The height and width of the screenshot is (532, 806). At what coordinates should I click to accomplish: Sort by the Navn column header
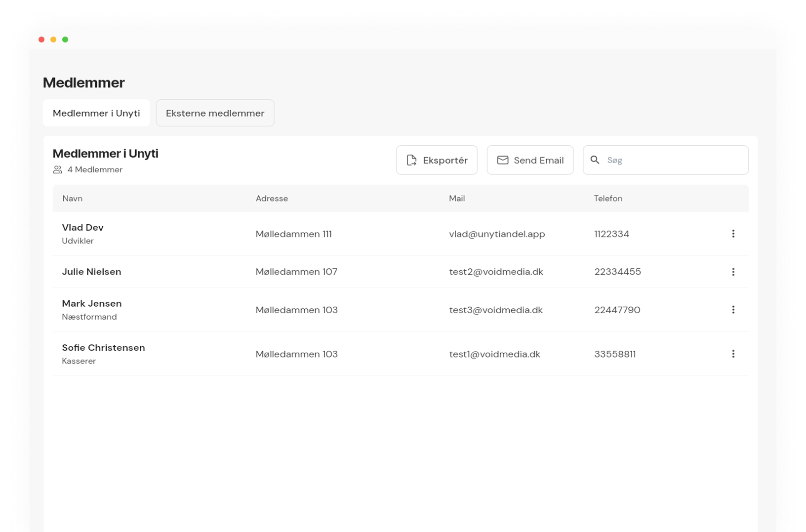(x=73, y=199)
